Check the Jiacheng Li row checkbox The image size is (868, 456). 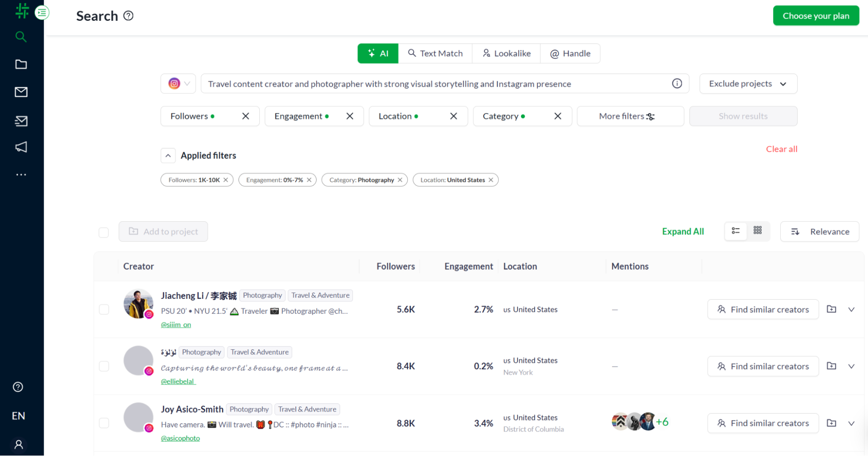[104, 309]
